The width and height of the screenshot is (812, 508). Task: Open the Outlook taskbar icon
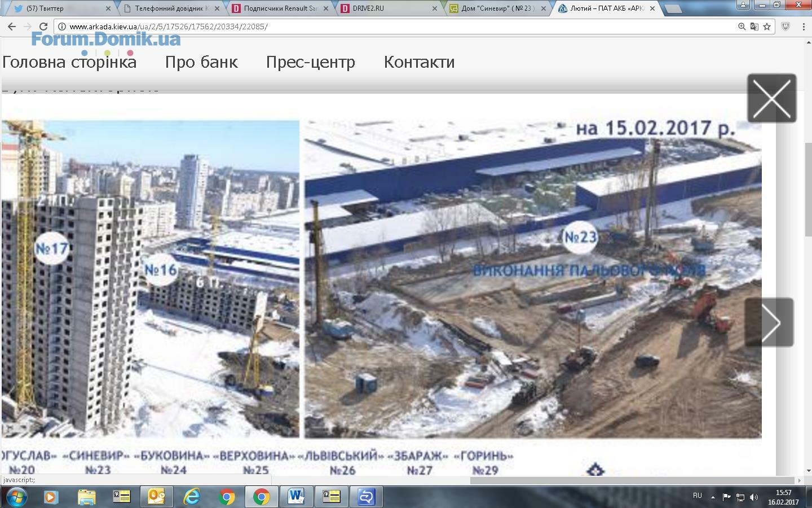(156, 497)
